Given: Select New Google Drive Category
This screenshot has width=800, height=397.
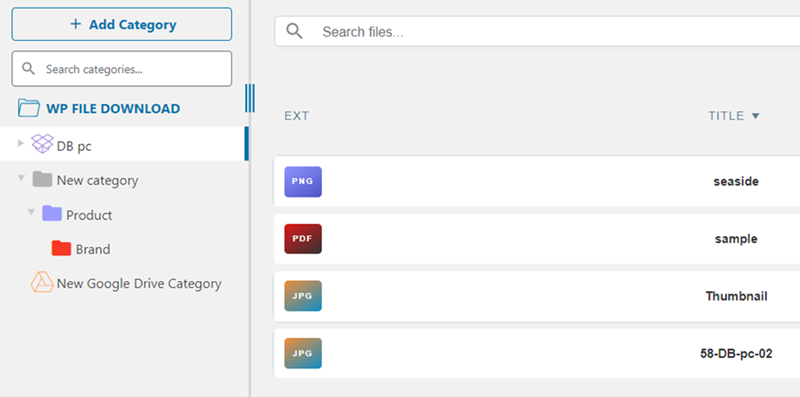Looking at the screenshot, I should coord(139,284).
